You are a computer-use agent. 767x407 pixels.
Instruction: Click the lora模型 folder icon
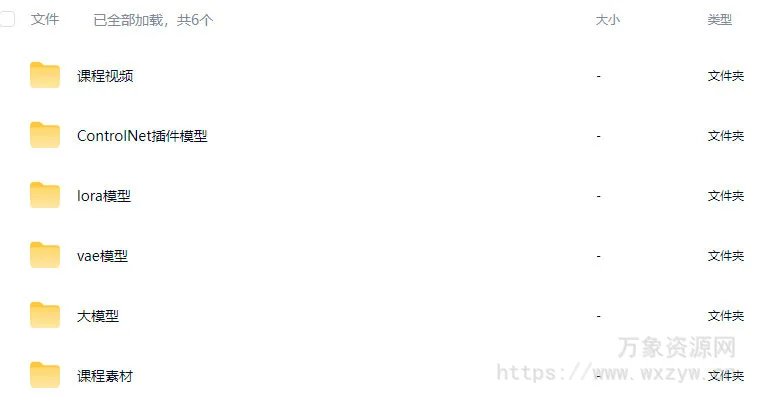pyautogui.click(x=45, y=195)
